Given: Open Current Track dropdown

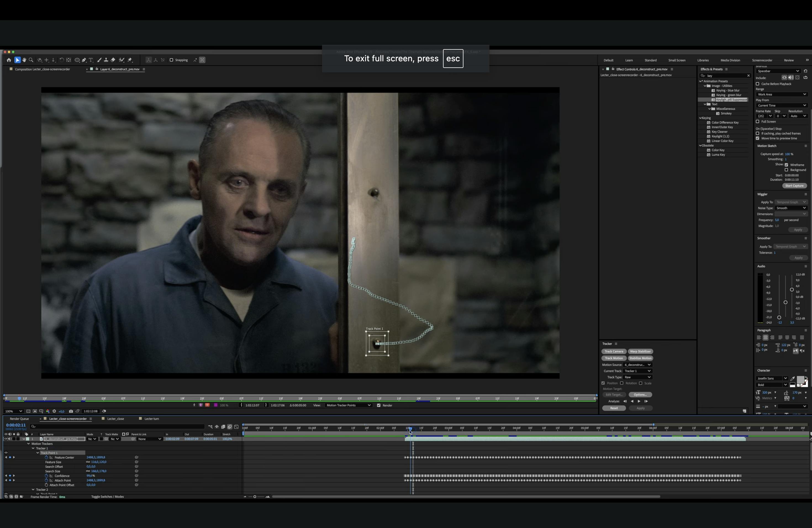Looking at the screenshot, I should click(637, 371).
